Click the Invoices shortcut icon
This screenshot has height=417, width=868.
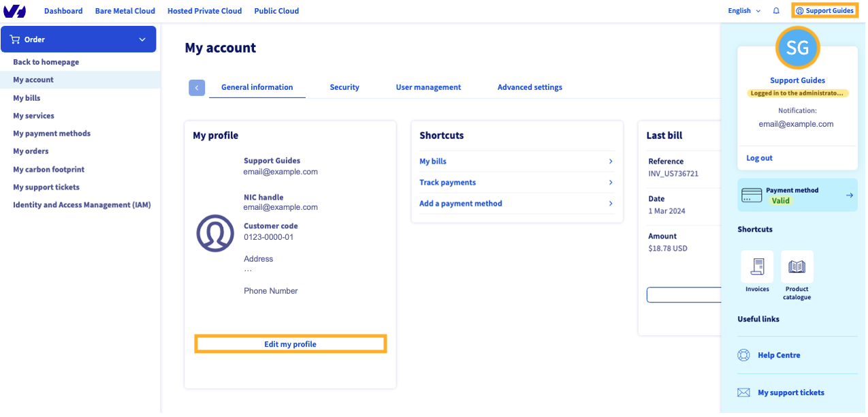(757, 266)
